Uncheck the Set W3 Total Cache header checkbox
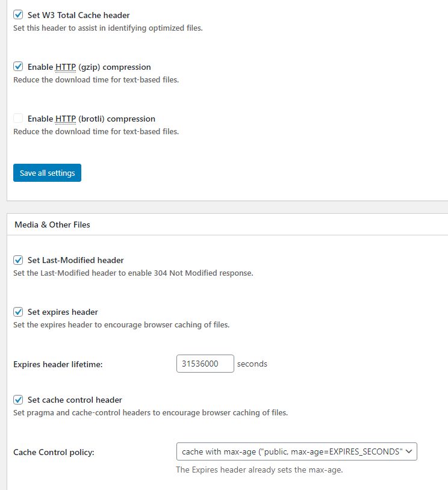Screen dimensions: 448x490 18,14
